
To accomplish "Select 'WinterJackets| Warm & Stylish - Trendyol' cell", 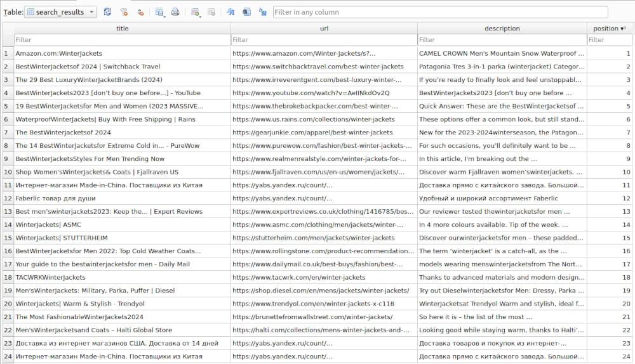I will (123, 304).
